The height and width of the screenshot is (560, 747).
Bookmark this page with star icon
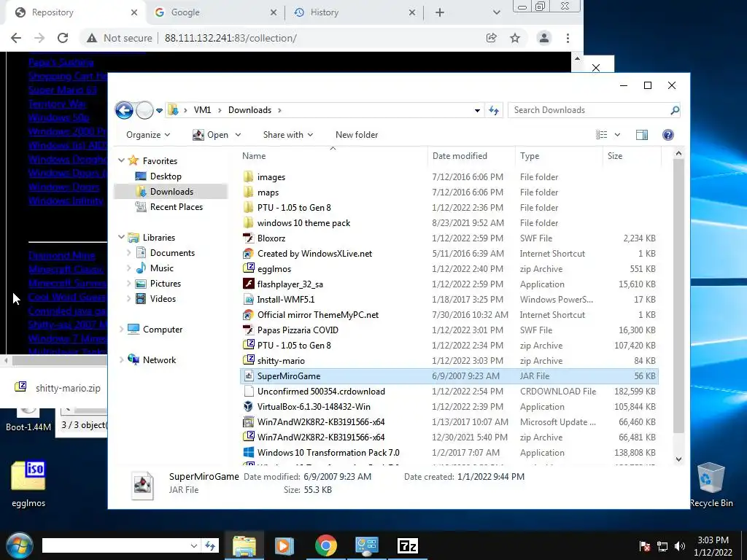point(515,38)
